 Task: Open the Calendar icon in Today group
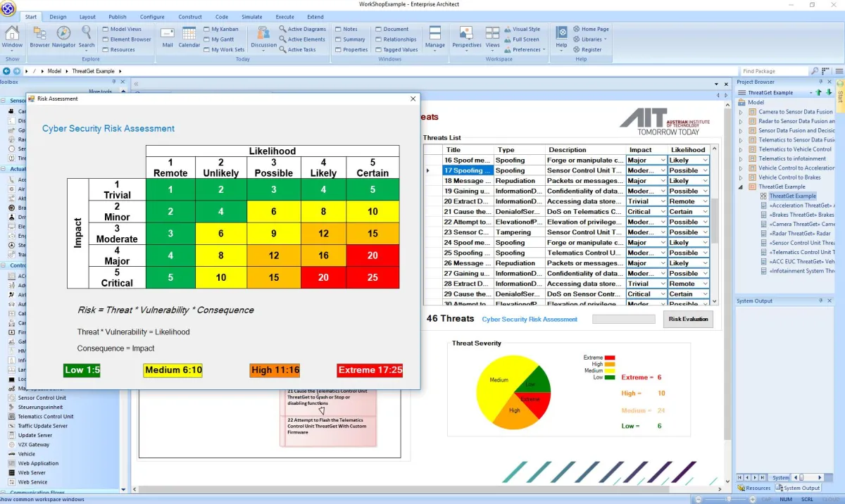click(x=189, y=34)
